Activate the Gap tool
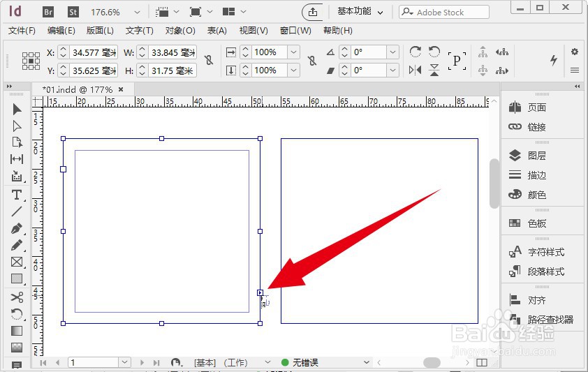The height and width of the screenshot is (372, 588). point(17,160)
